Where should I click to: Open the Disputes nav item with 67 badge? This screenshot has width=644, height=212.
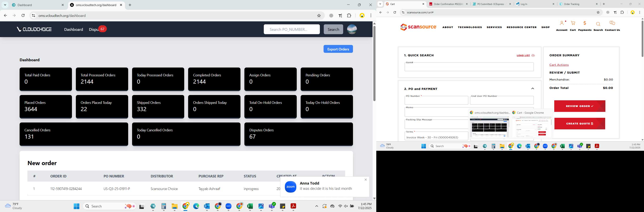[x=97, y=29]
